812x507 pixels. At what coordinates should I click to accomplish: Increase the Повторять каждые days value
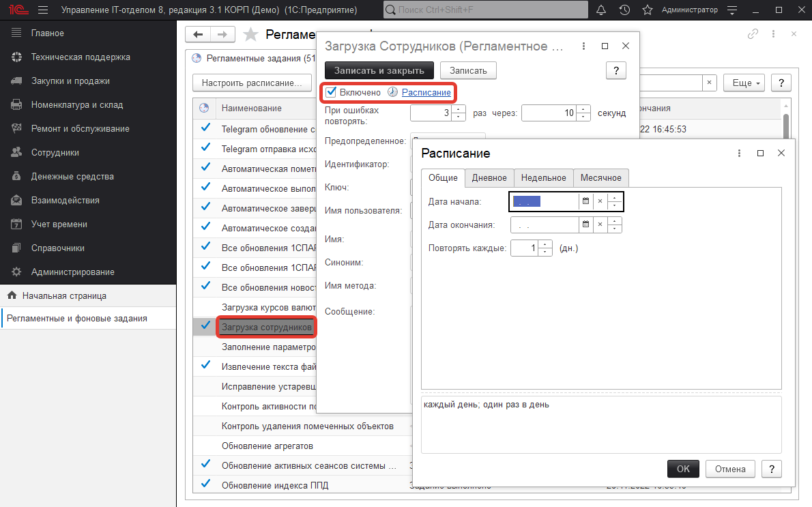[545, 244]
